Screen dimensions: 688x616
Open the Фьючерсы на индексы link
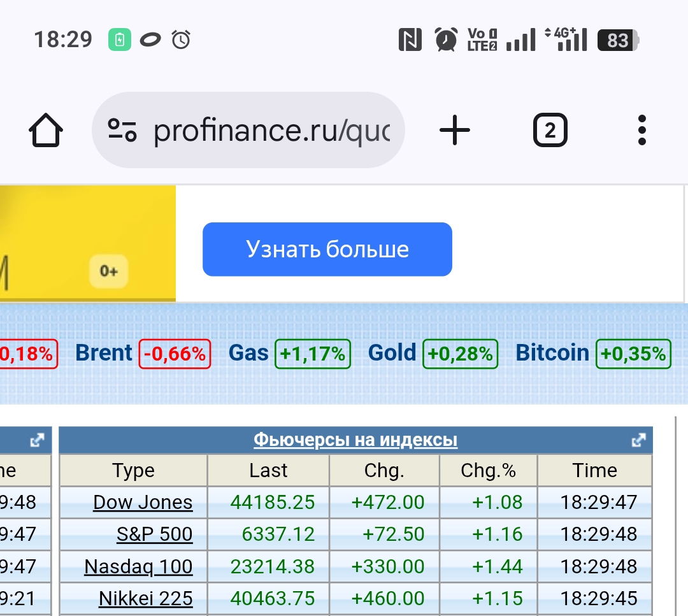355,440
